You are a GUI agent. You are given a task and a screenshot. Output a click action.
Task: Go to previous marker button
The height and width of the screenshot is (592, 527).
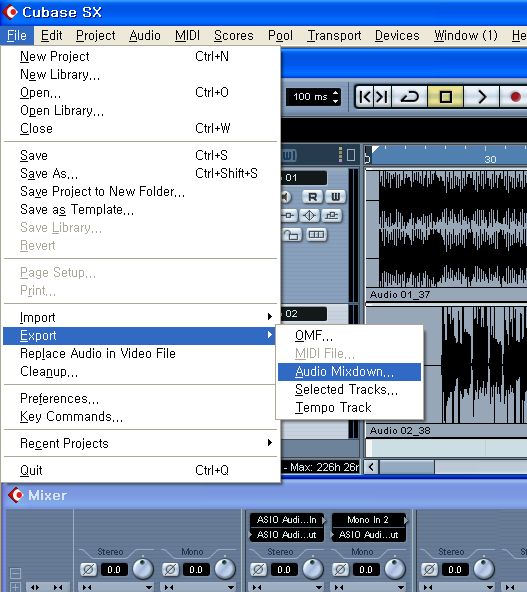(365, 97)
